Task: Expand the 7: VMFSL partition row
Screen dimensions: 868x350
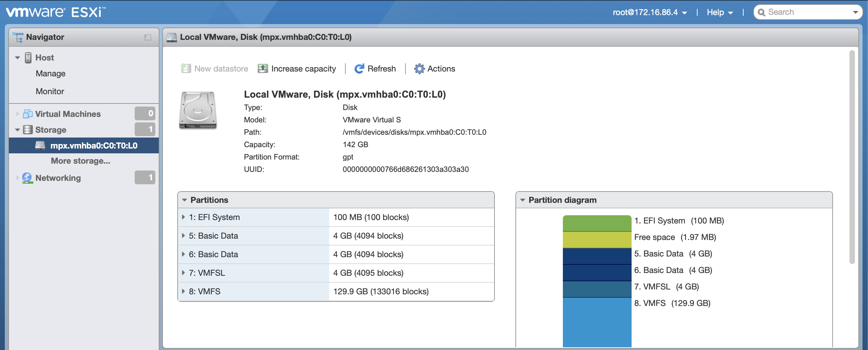Action: [183, 273]
